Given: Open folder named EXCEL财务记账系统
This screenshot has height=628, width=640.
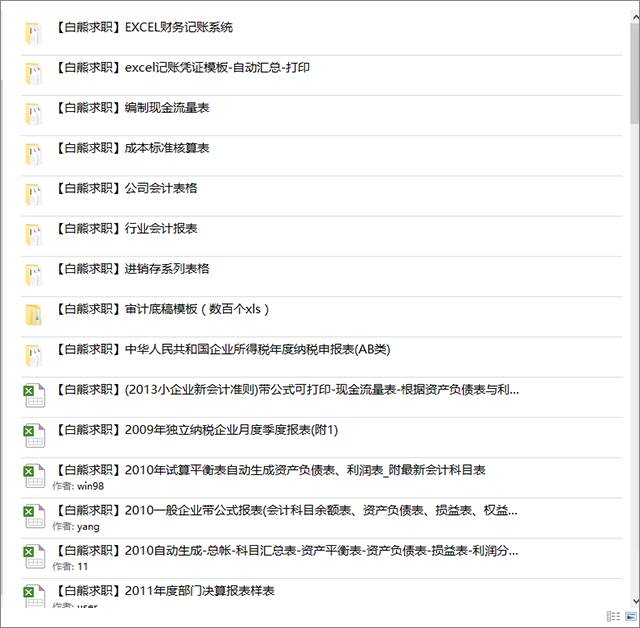Looking at the screenshot, I should [x=143, y=28].
